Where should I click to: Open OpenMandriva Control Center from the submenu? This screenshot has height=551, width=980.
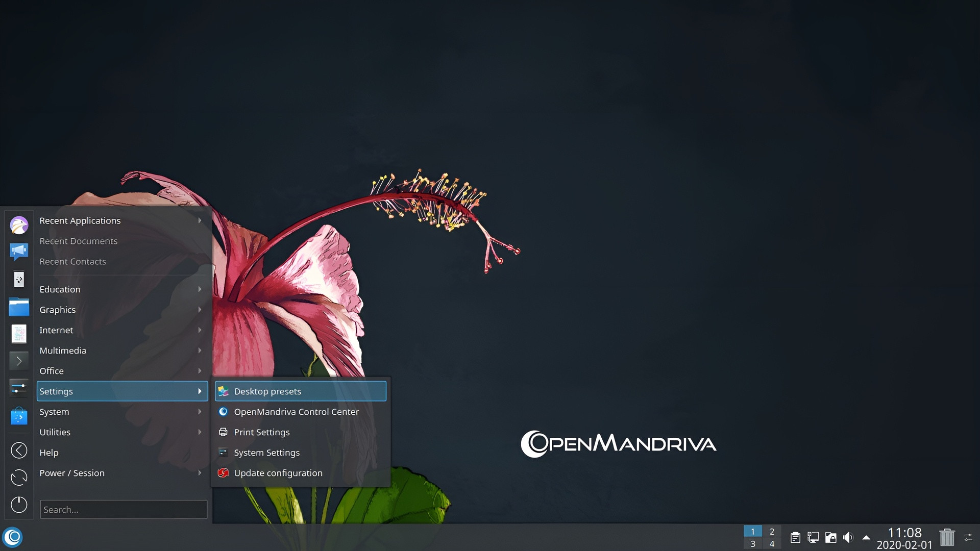click(x=296, y=412)
